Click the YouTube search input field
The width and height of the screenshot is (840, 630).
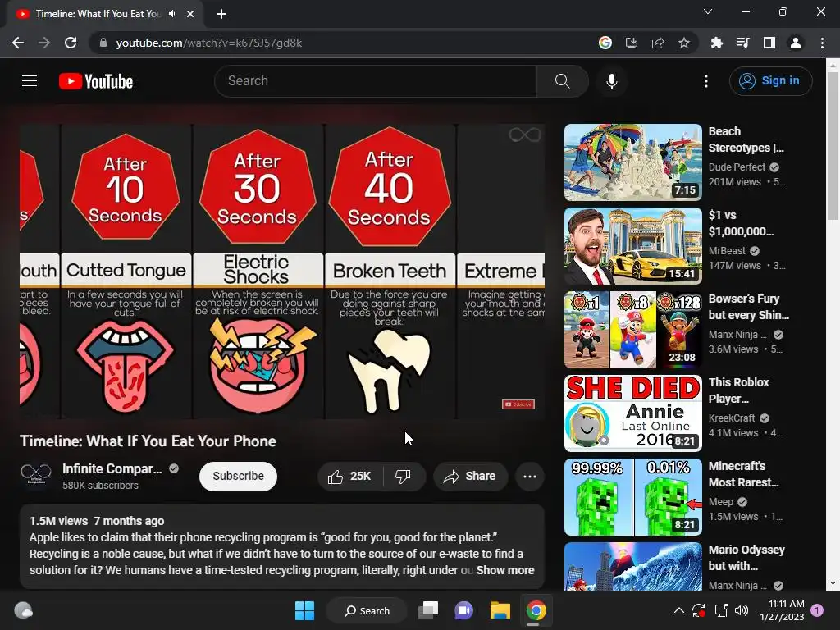click(x=376, y=81)
